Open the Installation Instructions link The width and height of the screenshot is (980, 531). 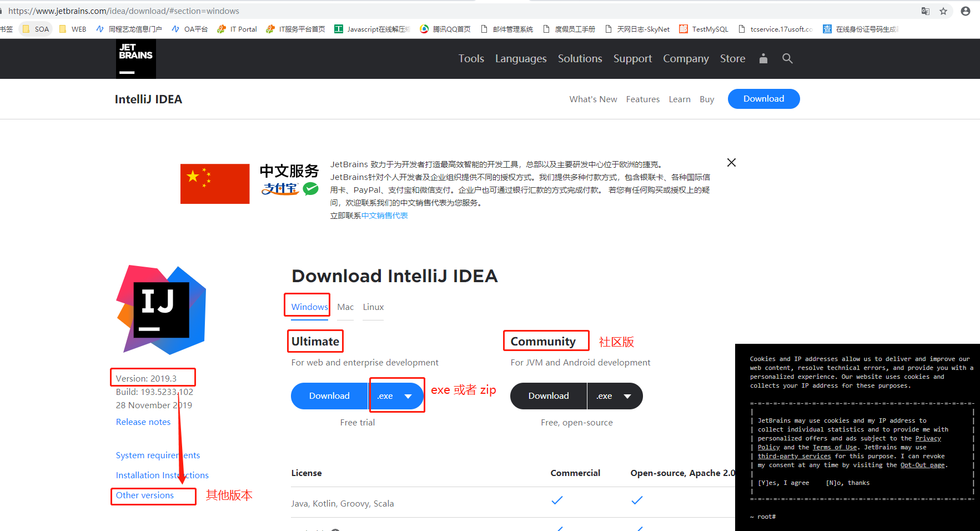[162, 475]
